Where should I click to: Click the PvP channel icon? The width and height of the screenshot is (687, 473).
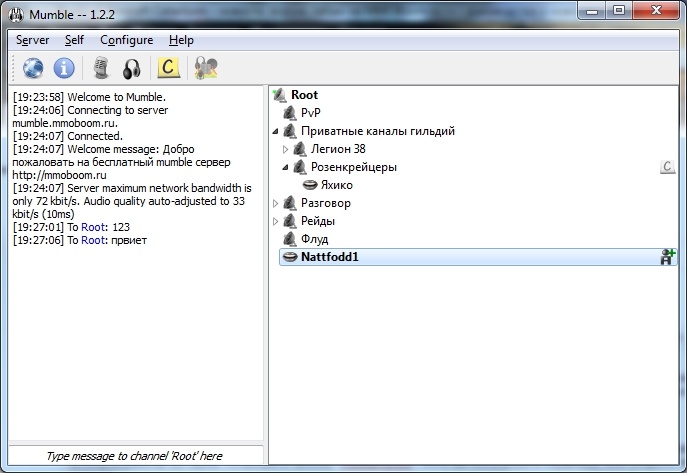290,113
